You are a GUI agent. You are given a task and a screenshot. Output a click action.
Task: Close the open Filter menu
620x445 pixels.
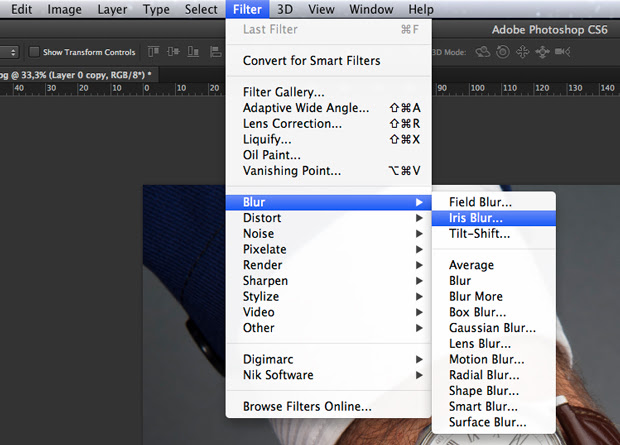(247, 9)
